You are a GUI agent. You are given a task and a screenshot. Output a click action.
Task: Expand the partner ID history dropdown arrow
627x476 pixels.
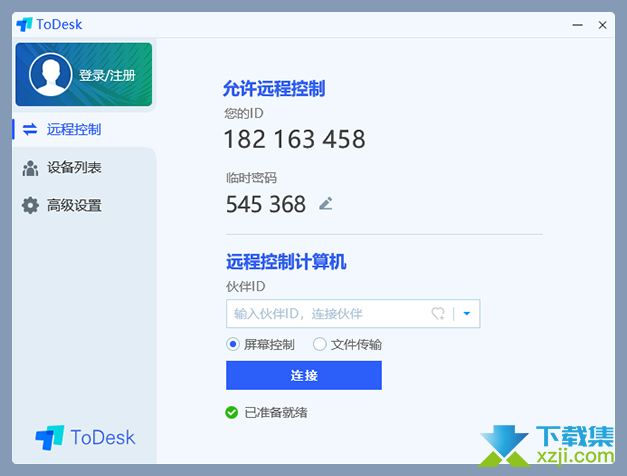coord(466,314)
